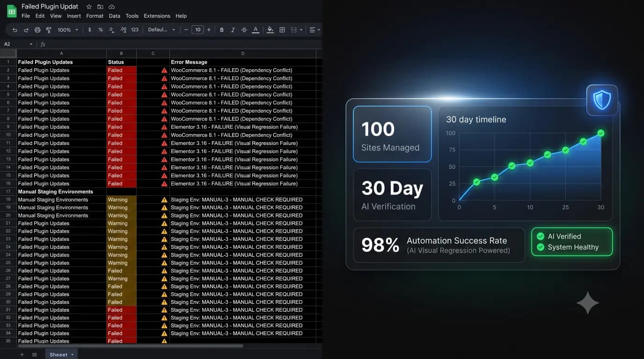Star the Failed Plugin Updat document
The image size is (644, 359).
point(89,7)
